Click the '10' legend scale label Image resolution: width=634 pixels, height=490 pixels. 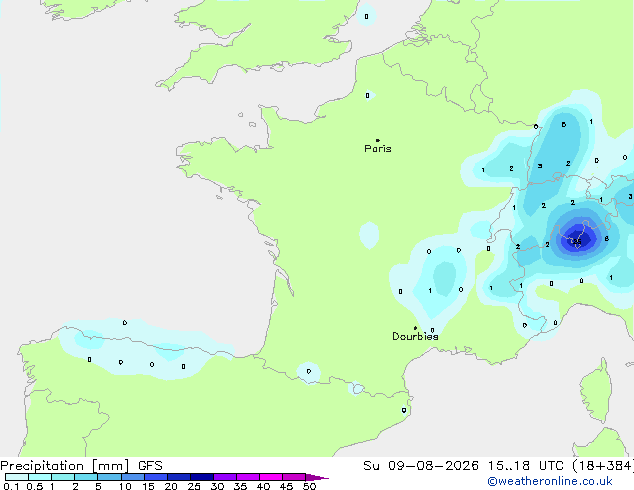point(125,486)
